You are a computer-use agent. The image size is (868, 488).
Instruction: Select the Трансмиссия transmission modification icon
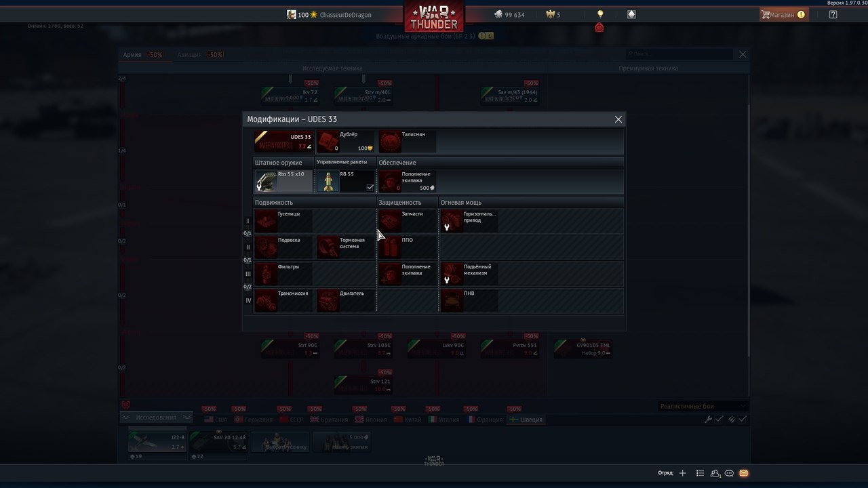[266, 300]
